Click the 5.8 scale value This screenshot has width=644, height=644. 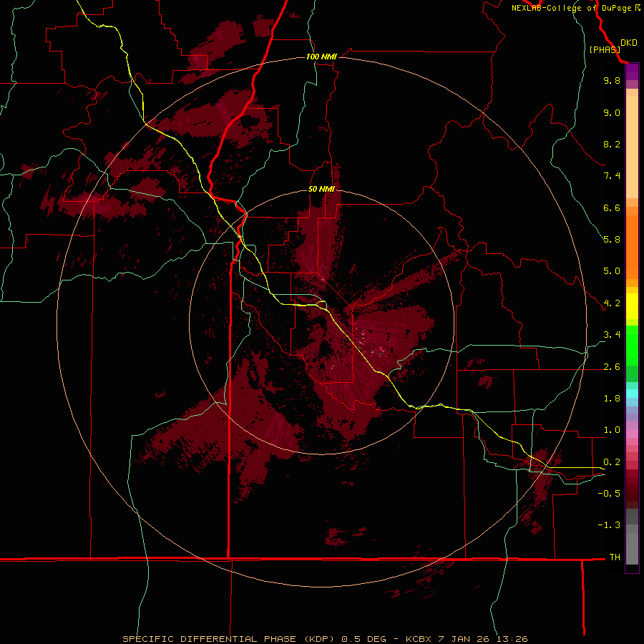[612, 240]
